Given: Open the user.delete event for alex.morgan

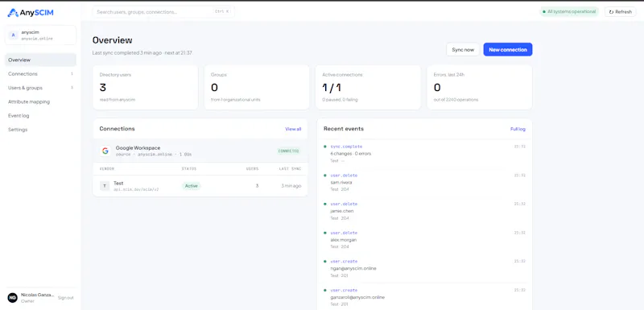Looking at the screenshot, I should 424,240.
